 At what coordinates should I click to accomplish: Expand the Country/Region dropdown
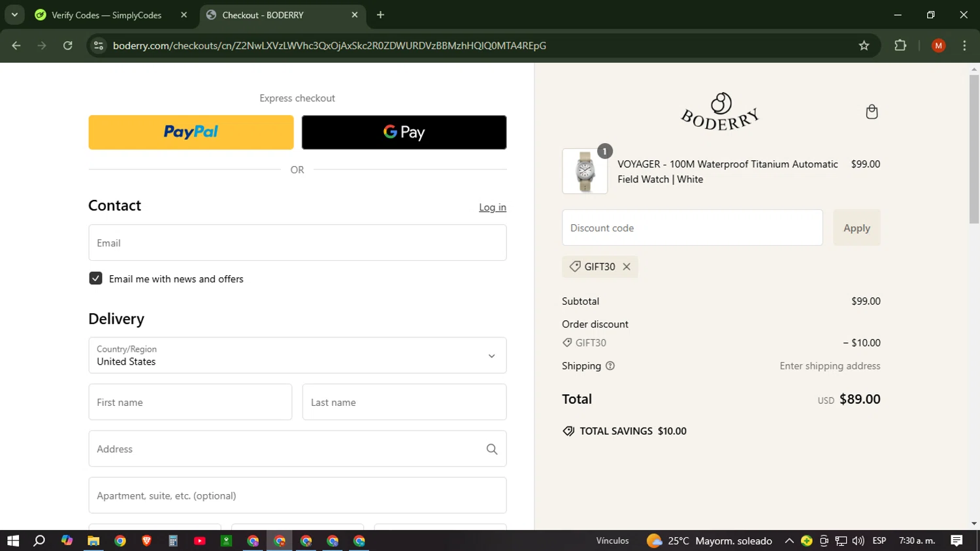pos(297,356)
